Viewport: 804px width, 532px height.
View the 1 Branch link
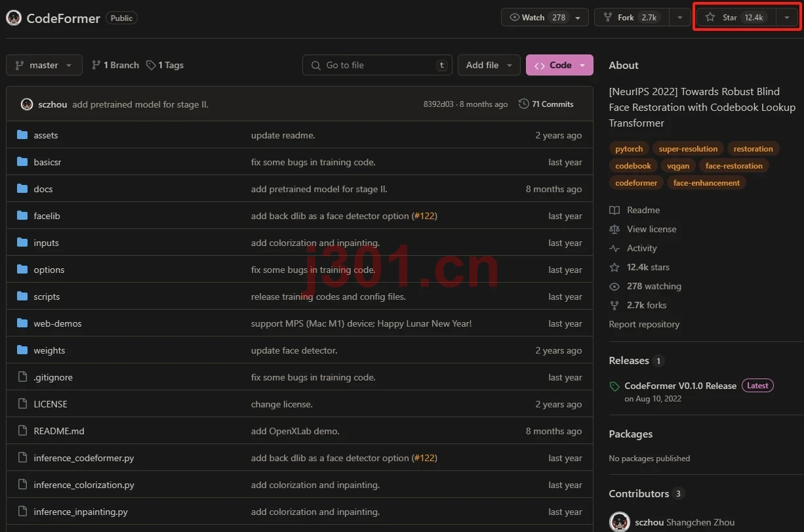(115, 65)
